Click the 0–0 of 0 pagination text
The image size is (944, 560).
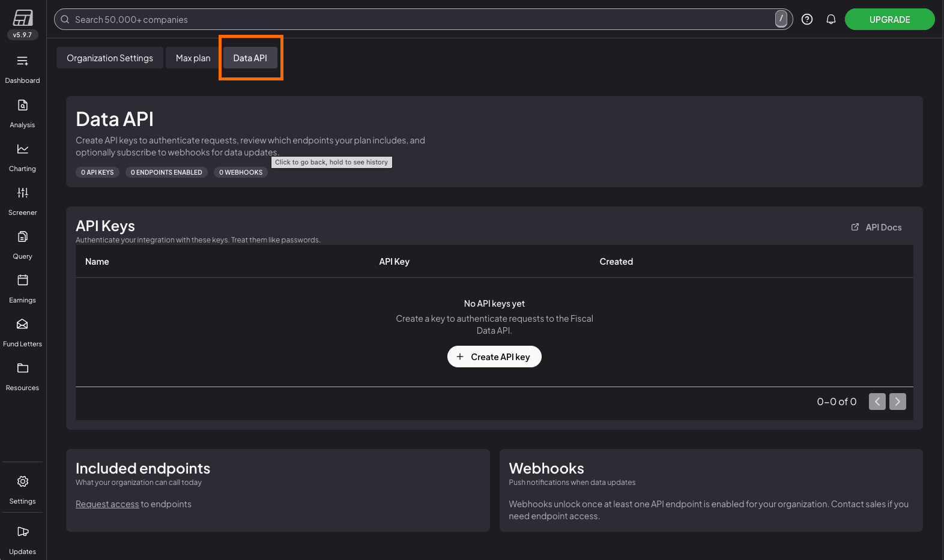click(837, 402)
